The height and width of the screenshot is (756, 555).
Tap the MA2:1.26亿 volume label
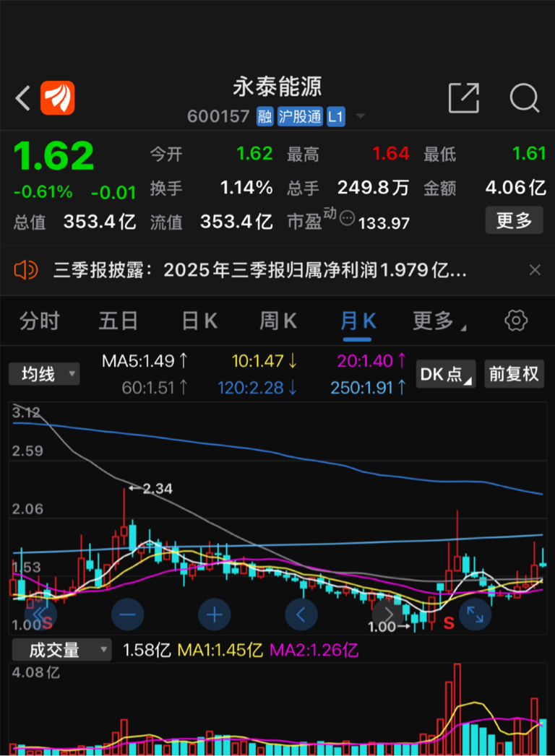click(x=314, y=650)
